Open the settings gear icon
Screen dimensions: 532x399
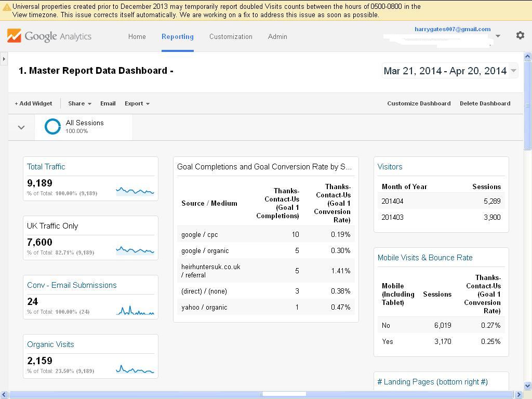[520, 35]
